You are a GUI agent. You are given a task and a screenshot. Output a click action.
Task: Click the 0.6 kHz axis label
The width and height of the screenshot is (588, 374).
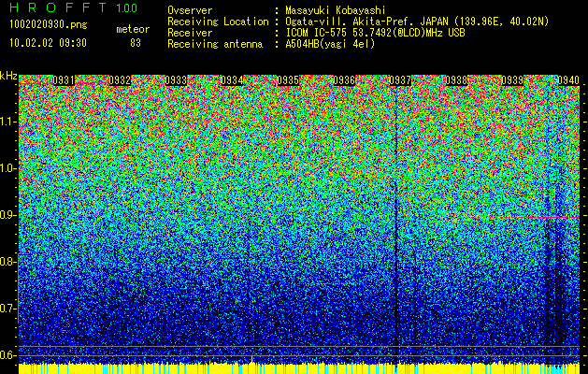tap(7, 355)
